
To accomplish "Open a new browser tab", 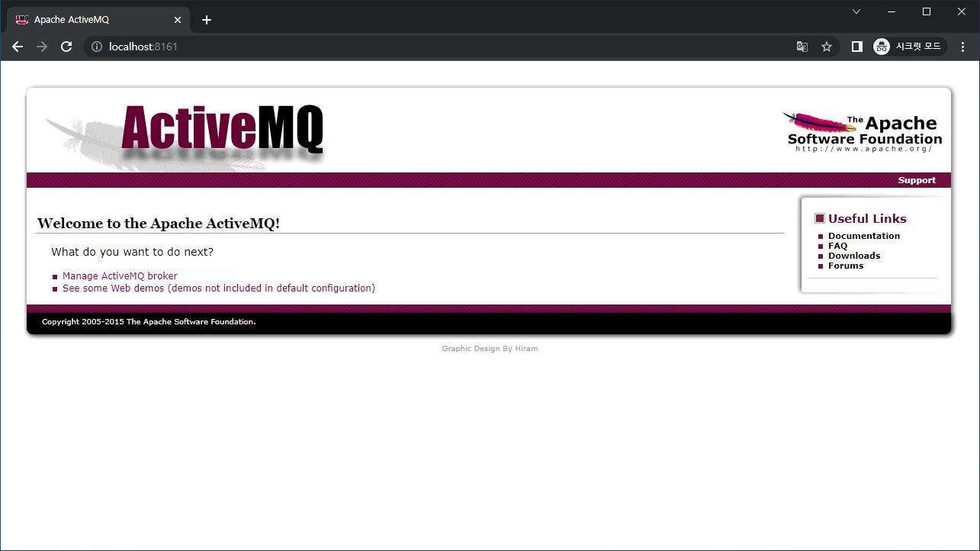I will (206, 20).
